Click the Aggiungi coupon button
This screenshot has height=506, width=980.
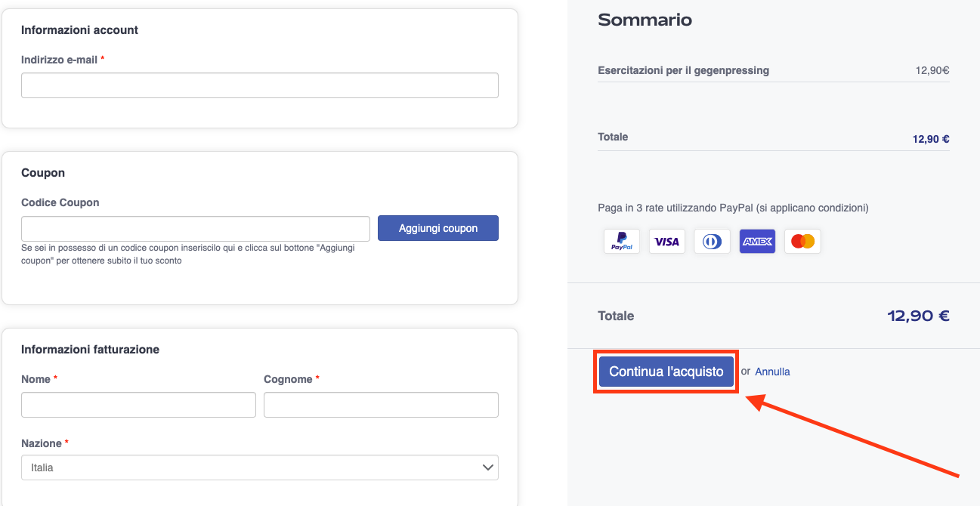click(438, 228)
